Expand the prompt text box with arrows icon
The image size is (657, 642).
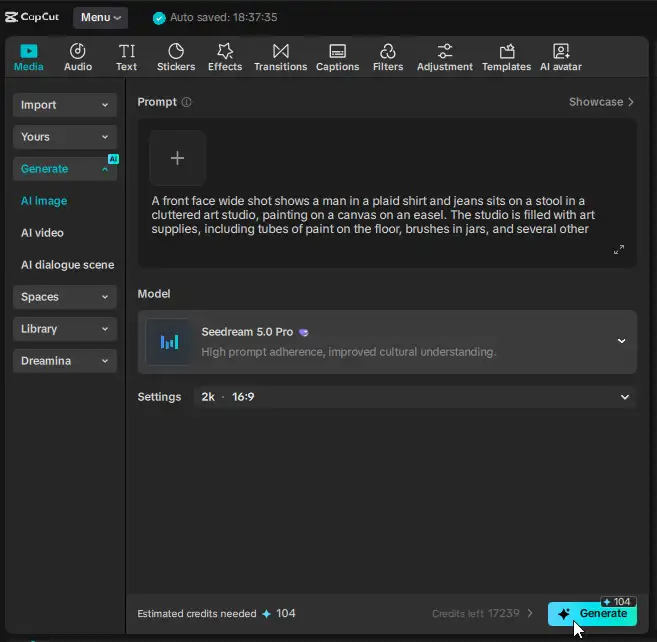click(x=618, y=249)
